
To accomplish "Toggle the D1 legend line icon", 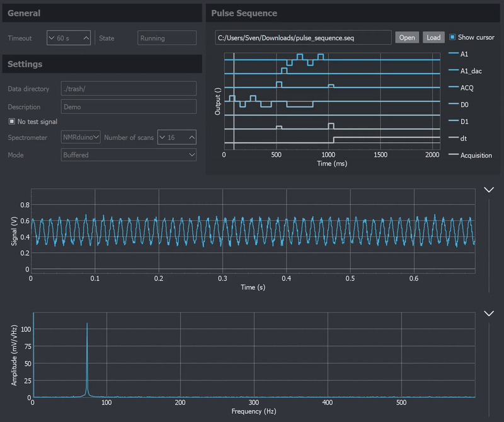I will (x=453, y=121).
